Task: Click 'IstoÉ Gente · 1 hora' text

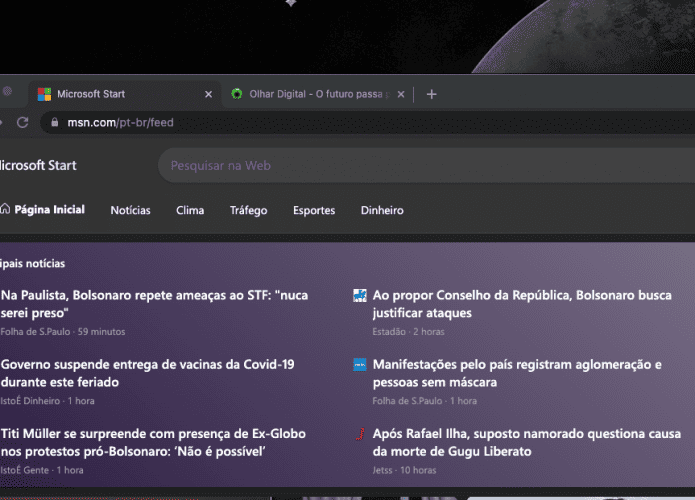Action: pyautogui.click(x=42, y=470)
